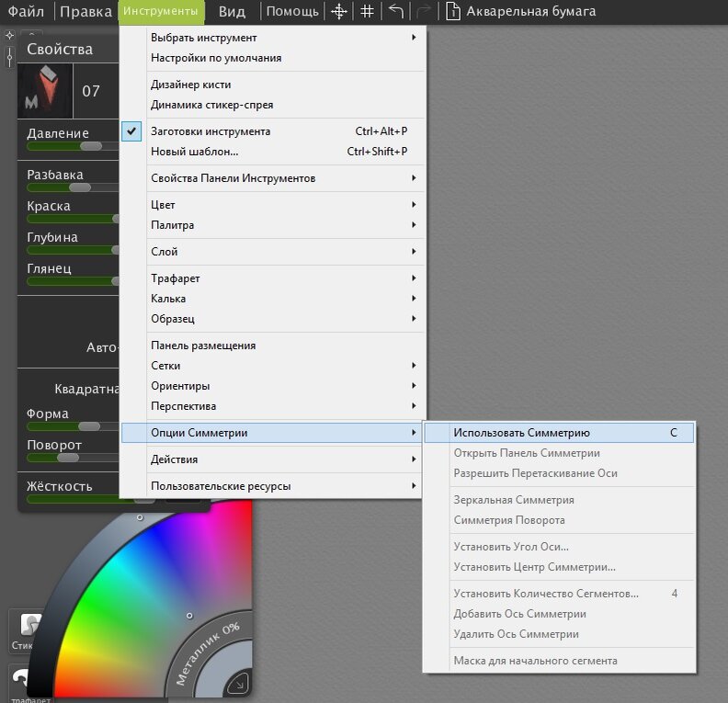Enable Использовать Симметрию
This screenshot has height=703, width=728.
pos(559,433)
